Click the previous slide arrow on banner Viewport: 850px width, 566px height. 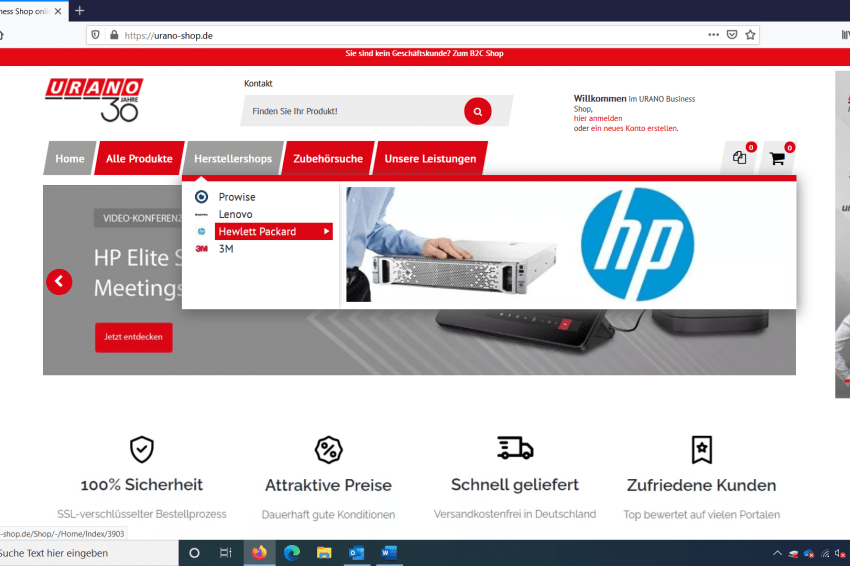click(59, 282)
